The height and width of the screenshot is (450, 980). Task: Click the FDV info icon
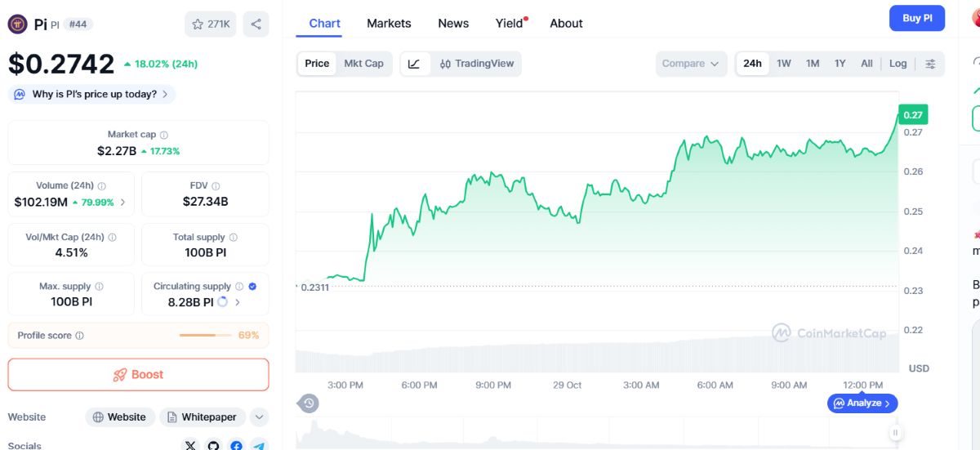216,186
